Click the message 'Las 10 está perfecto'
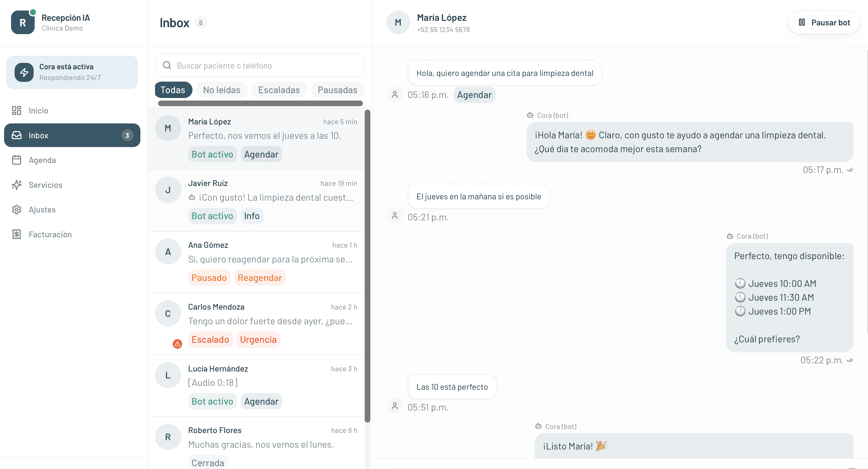Image resolution: width=868 pixels, height=469 pixels. point(452,387)
